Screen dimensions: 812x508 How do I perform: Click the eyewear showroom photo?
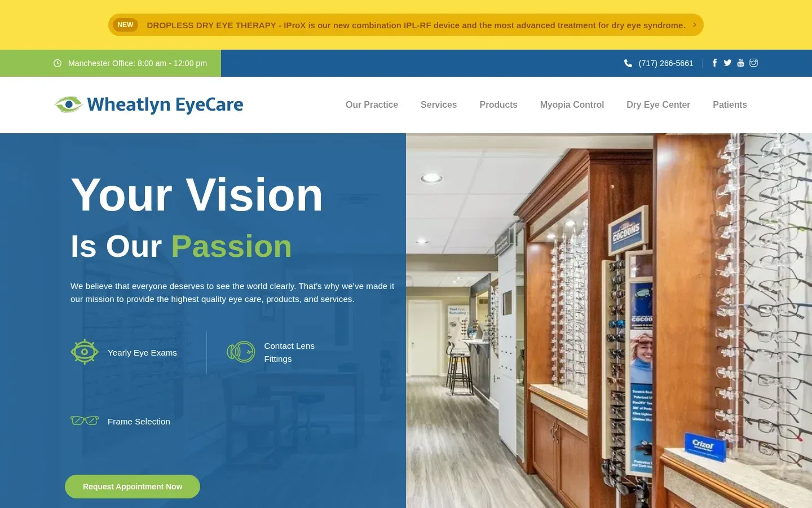[609, 321]
